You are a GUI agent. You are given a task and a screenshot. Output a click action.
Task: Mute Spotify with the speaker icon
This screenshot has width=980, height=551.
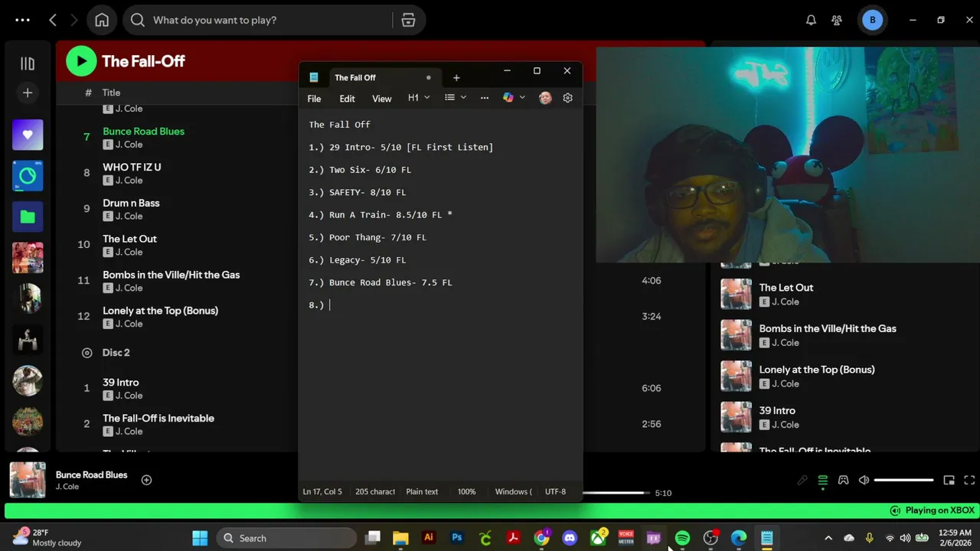coord(864,480)
